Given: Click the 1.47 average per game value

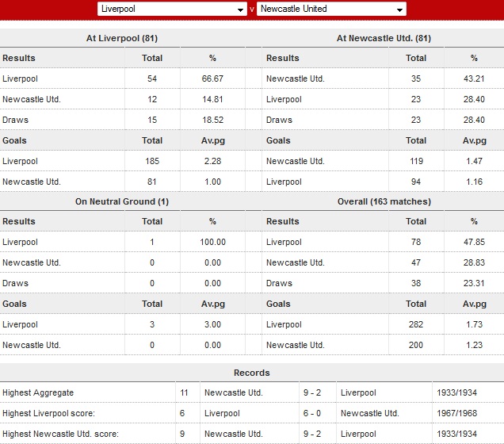Looking at the screenshot, I should 474,161.
